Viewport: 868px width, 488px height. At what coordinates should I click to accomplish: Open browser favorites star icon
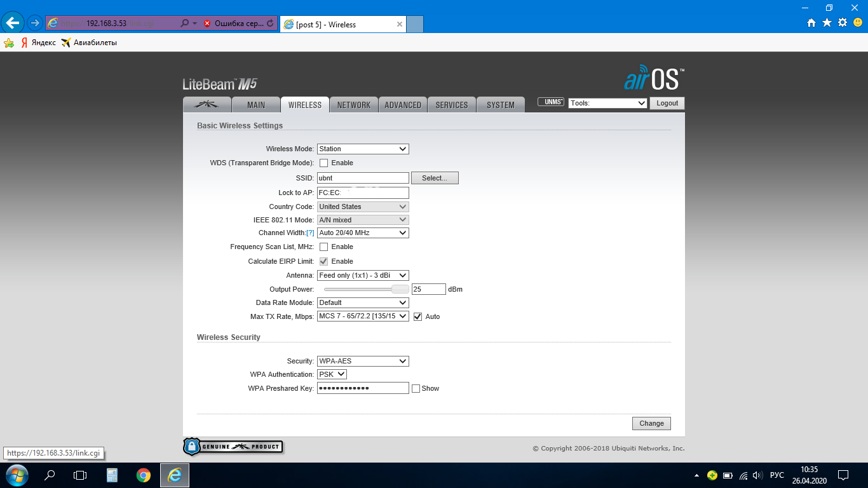(827, 23)
